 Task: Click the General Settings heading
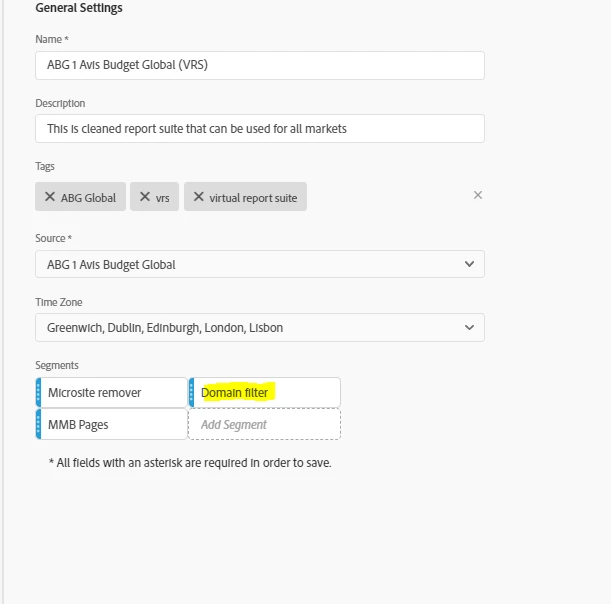tap(79, 8)
